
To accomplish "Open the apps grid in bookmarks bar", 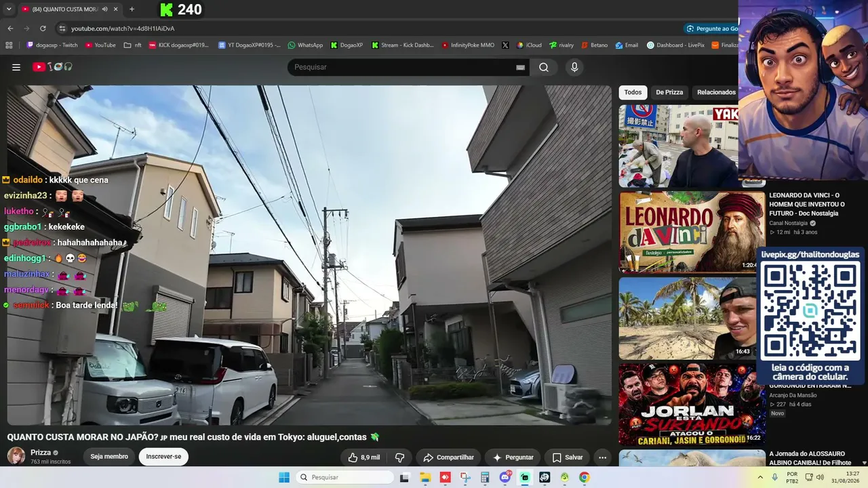I will 9,45.
